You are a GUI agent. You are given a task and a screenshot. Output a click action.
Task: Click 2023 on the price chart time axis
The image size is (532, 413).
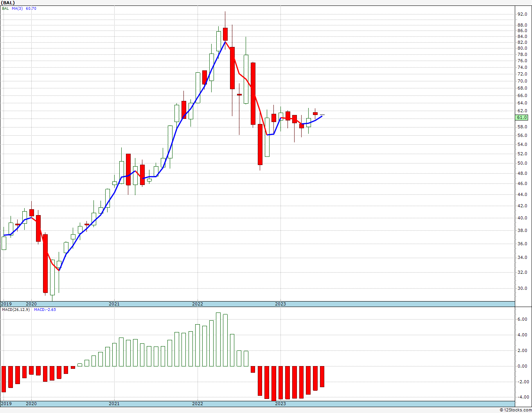click(280, 304)
